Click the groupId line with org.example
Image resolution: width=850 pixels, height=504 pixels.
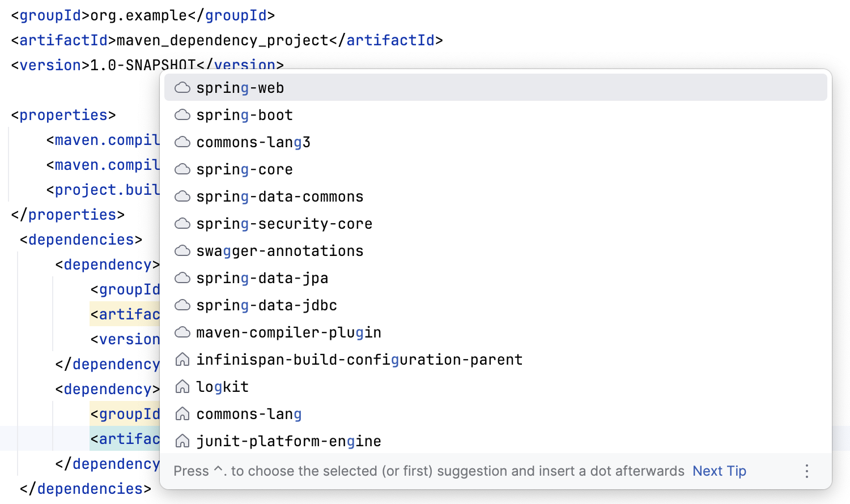[143, 15]
